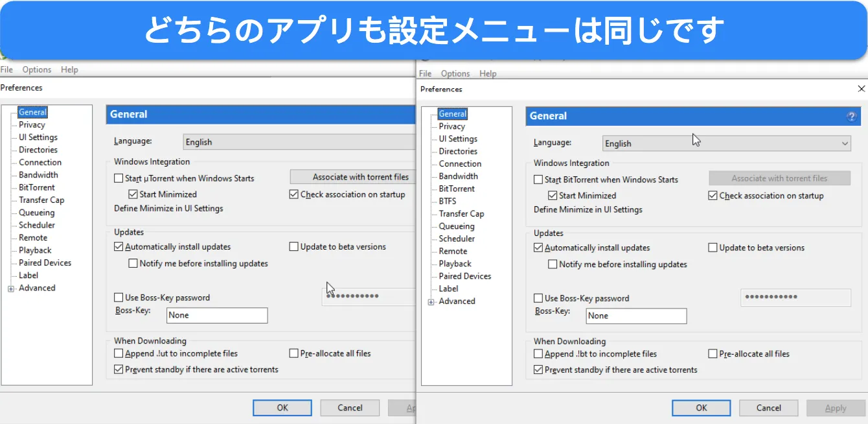
Task: Uncheck Check association on startup in BitTorrent
Action: [713, 195]
